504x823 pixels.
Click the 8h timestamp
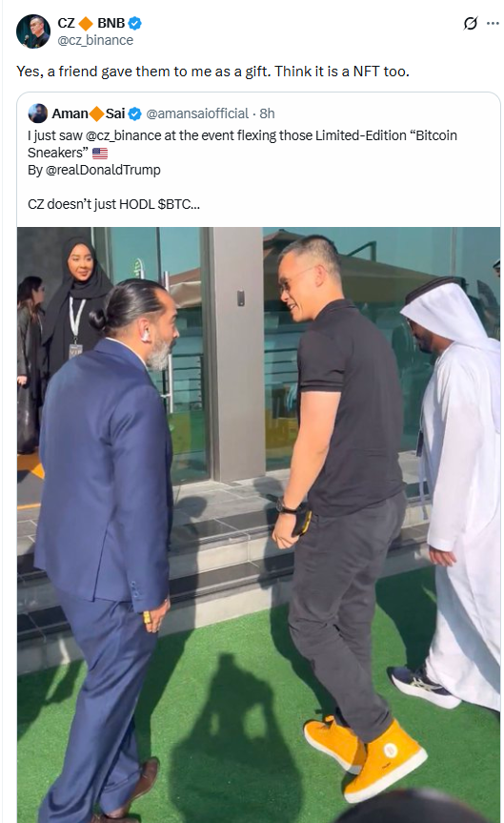(267, 113)
